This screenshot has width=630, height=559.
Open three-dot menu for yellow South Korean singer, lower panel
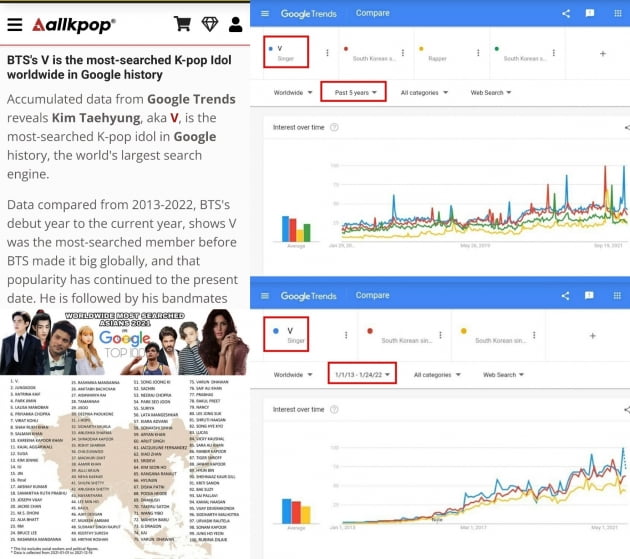pyautogui.click(x=534, y=335)
